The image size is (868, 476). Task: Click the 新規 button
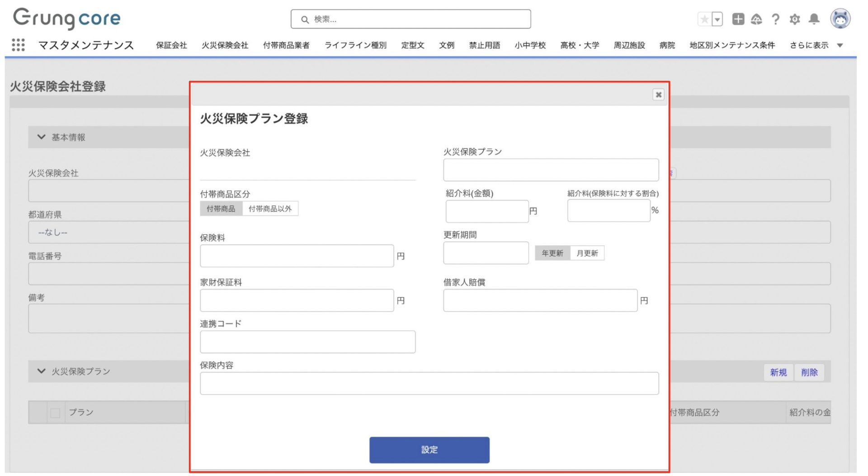pos(778,372)
